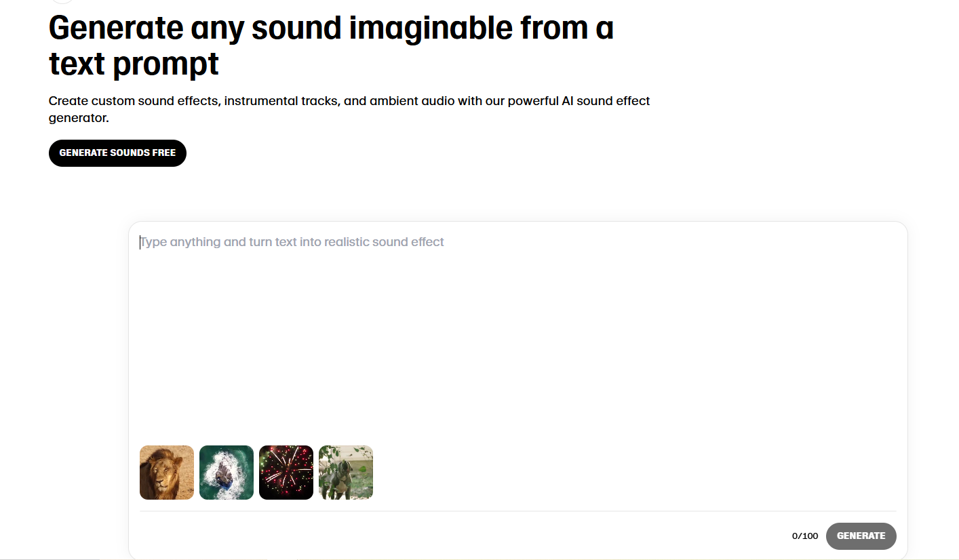Image resolution: width=959 pixels, height=560 pixels.
Task: Click the word "generator." in the description
Action: [79, 118]
